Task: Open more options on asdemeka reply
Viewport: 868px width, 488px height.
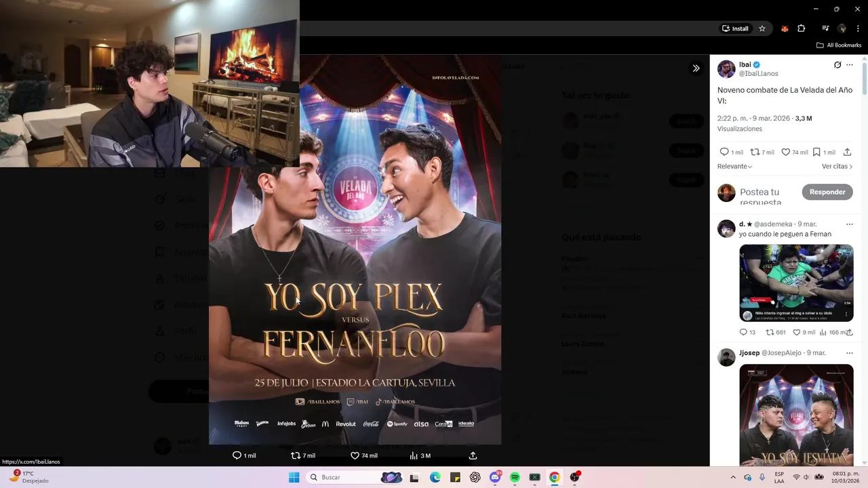Action: coord(850,224)
